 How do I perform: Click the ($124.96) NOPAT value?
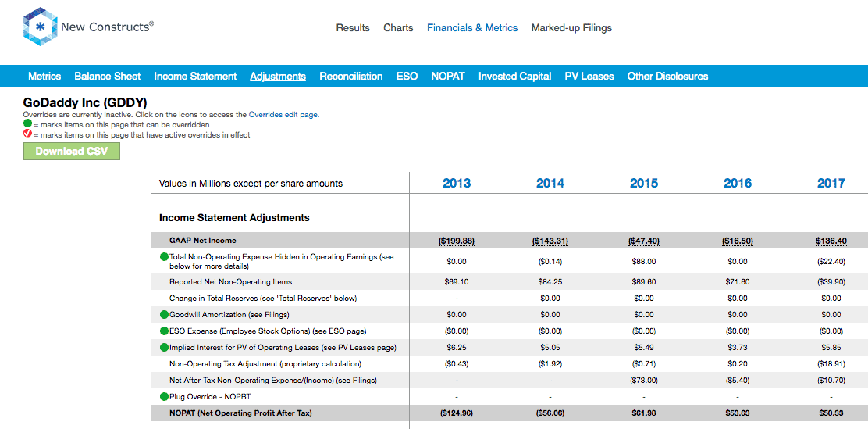coord(457,413)
